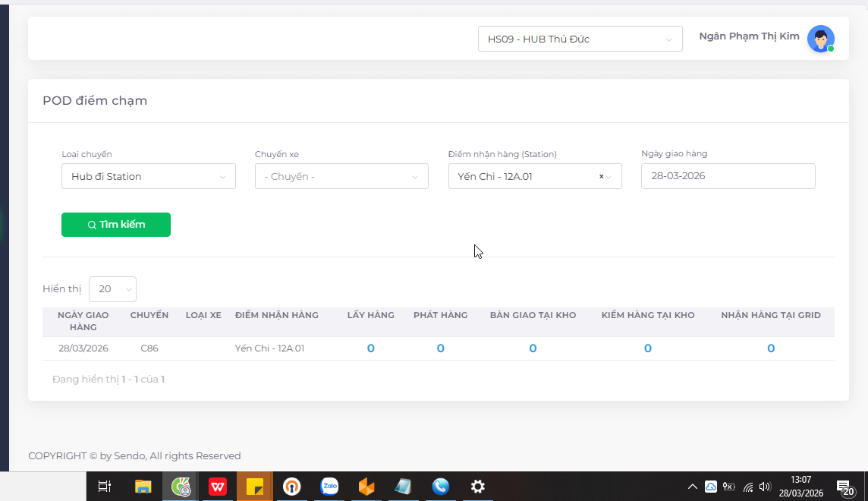Open the Hiển thị page size dropdown
The width and height of the screenshot is (868, 501).
(x=112, y=289)
